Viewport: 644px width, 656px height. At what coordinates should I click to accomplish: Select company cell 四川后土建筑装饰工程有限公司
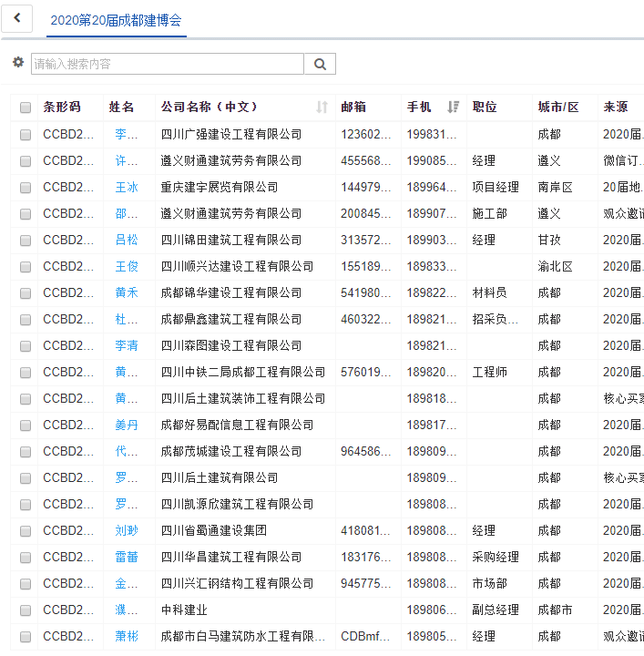[x=243, y=398]
